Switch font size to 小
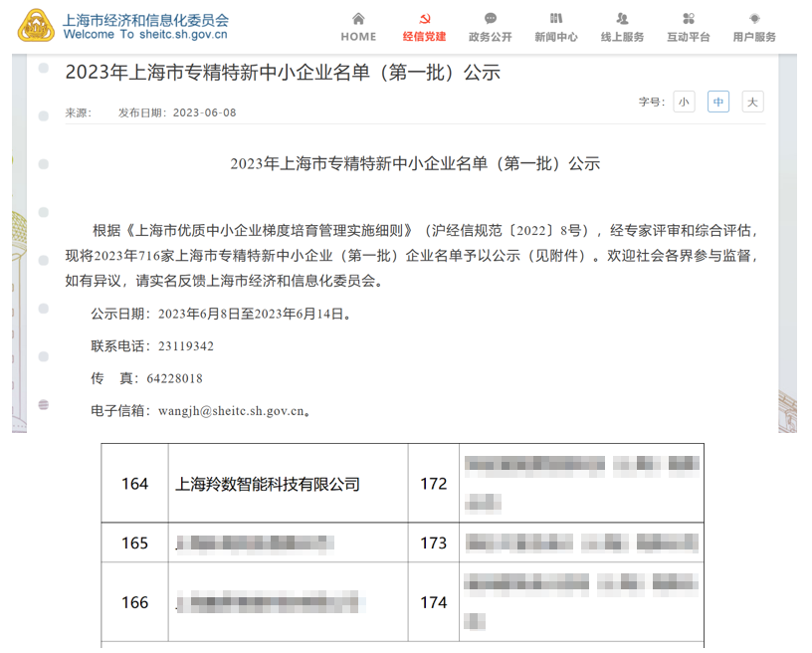Viewport: 812px width, 653px height. (x=684, y=102)
